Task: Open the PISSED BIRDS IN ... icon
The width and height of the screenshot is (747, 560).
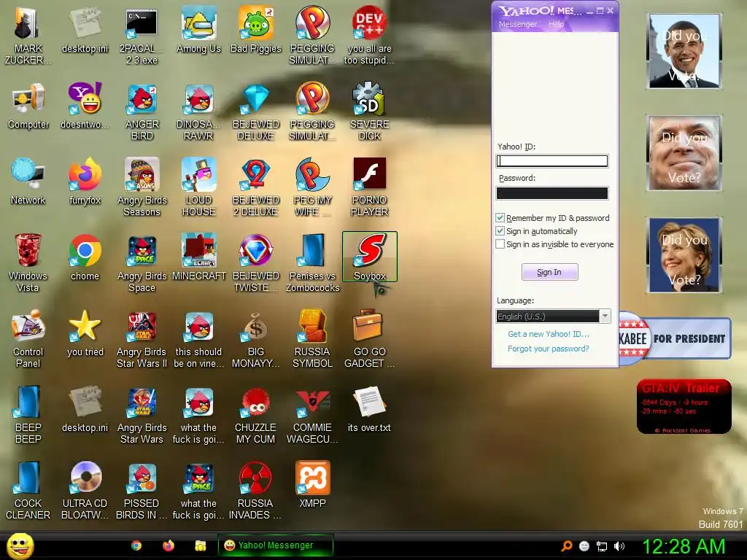Action: click(142, 491)
